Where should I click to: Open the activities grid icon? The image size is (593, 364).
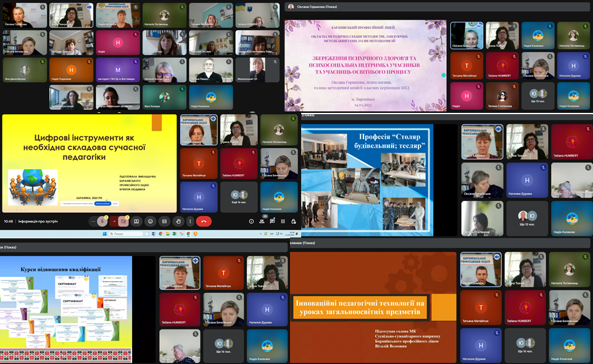284,221
